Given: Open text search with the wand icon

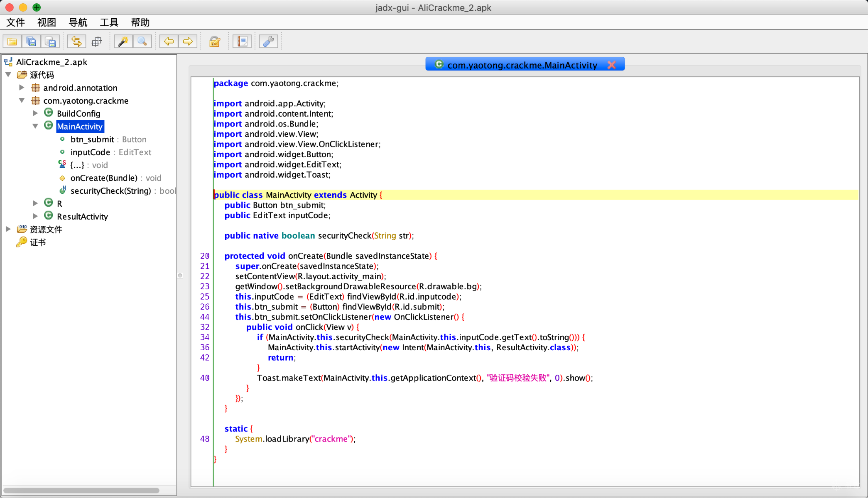Looking at the screenshot, I should 123,41.
